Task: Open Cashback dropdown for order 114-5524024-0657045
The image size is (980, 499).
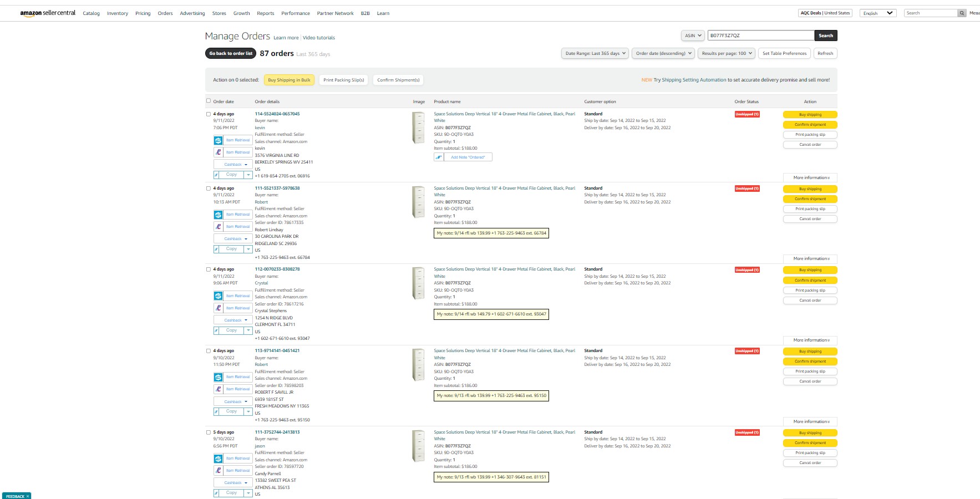Action: pyautogui.click(x=233, y=165)
